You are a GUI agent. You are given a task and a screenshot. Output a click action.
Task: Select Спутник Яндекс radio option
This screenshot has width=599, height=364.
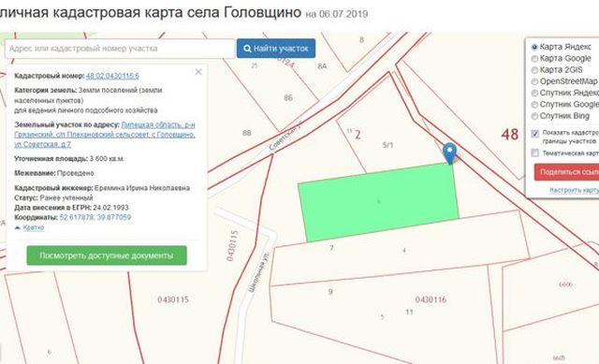pyautogui.click(x=534, y=93)
